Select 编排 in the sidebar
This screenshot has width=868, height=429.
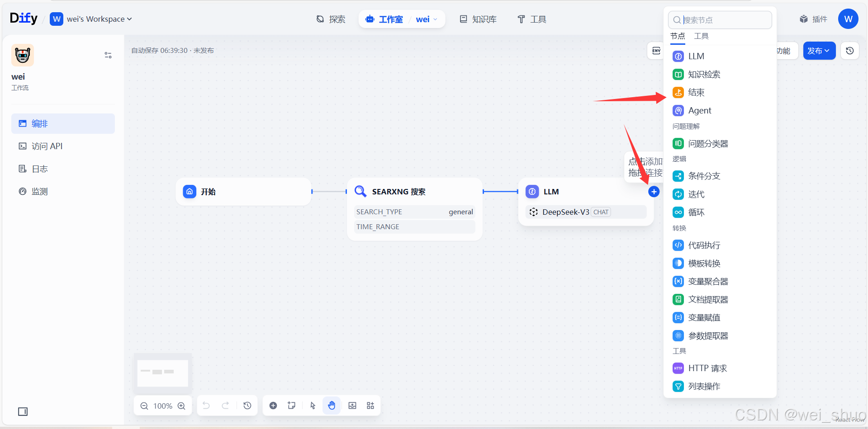point(63,123)
